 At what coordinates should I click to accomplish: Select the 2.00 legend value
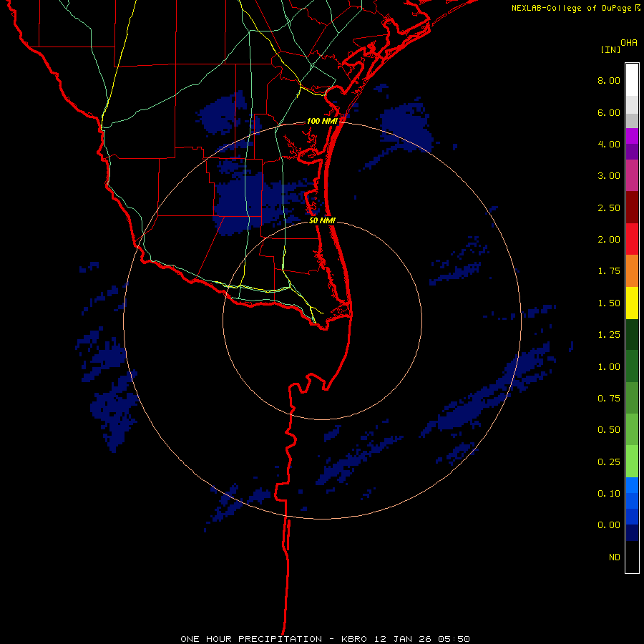609,240
